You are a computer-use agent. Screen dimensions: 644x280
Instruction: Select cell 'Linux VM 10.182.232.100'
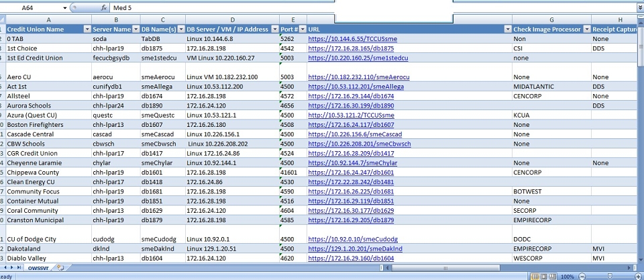(x=233, y=73)
